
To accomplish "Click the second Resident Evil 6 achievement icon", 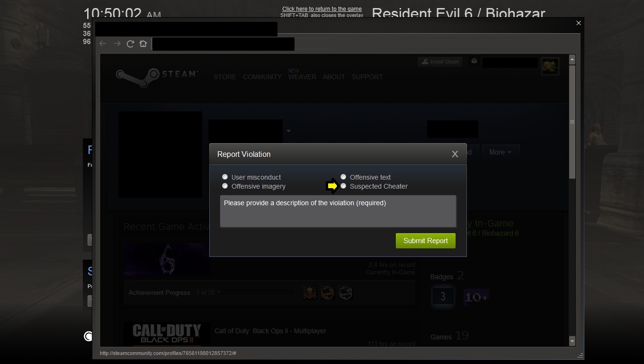I will tap(328, 293).
